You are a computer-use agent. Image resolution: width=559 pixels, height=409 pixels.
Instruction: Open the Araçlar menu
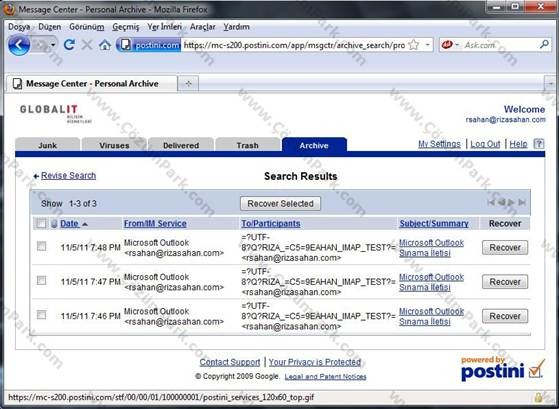pyautogui.click(x=202, y=27)
